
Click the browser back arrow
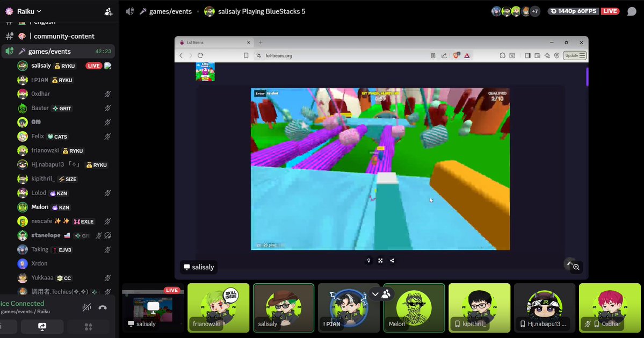tap(181, 55)
